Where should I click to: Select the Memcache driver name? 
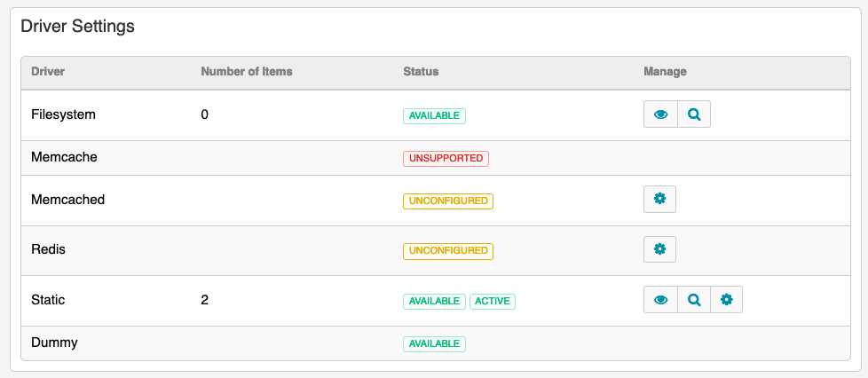[x=64, y=157]
